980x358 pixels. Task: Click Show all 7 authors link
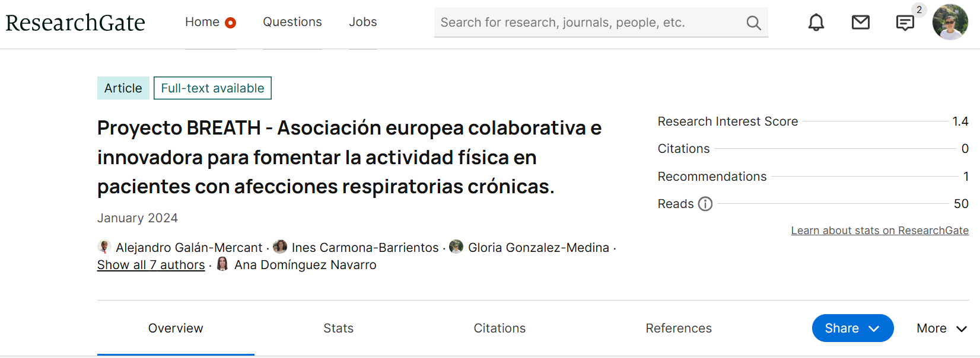pos(151,265)
